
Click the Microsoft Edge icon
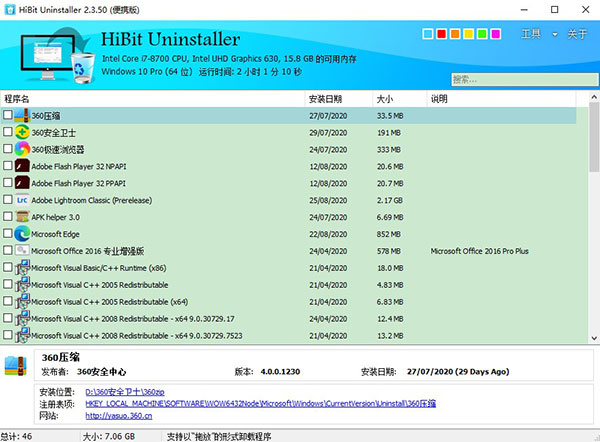point(22,234)
